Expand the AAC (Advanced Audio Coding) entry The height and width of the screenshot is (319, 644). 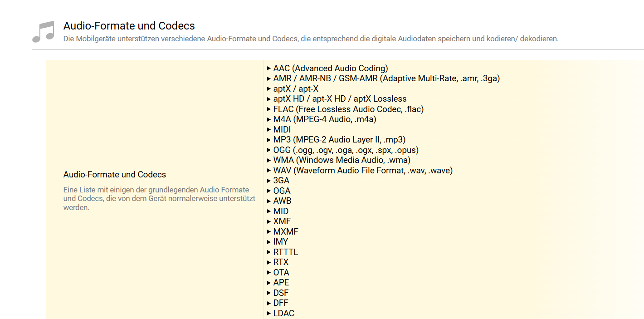[328, 69]
